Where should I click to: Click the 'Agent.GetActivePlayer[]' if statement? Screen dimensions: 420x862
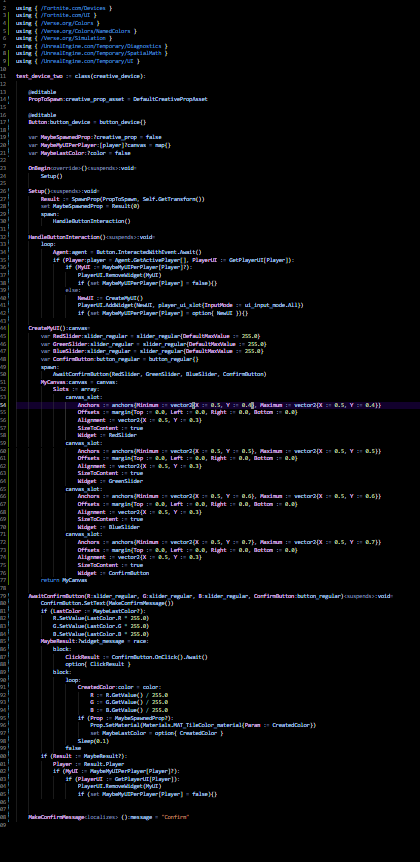pos(174,260)
